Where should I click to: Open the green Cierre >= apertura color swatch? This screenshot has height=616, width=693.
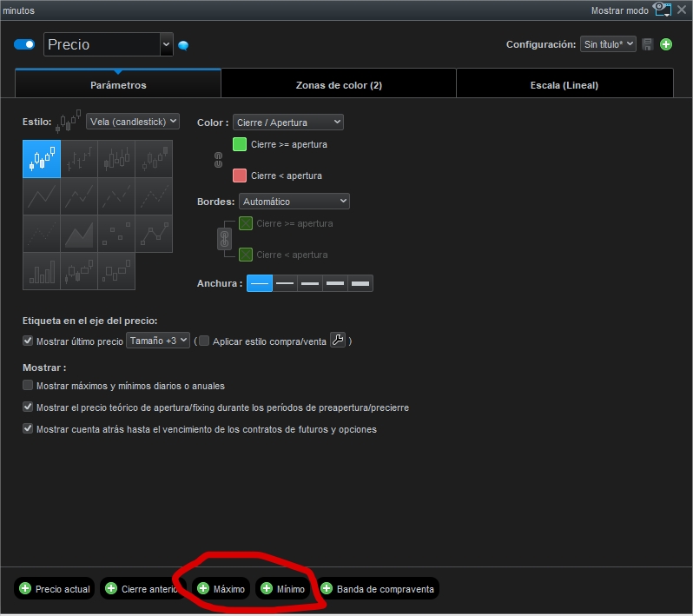coord(240,144)
